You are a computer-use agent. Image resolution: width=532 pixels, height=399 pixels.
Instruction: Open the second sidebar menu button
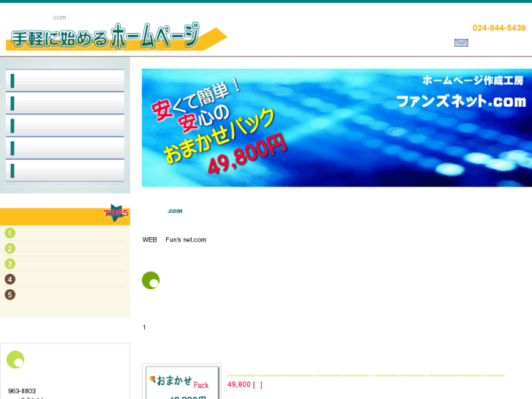(x=65, y=103)
